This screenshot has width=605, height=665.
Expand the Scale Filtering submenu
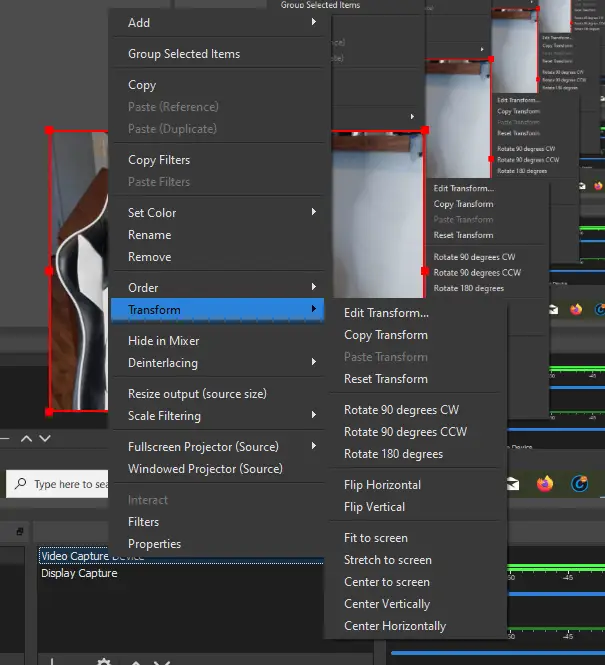217,416
